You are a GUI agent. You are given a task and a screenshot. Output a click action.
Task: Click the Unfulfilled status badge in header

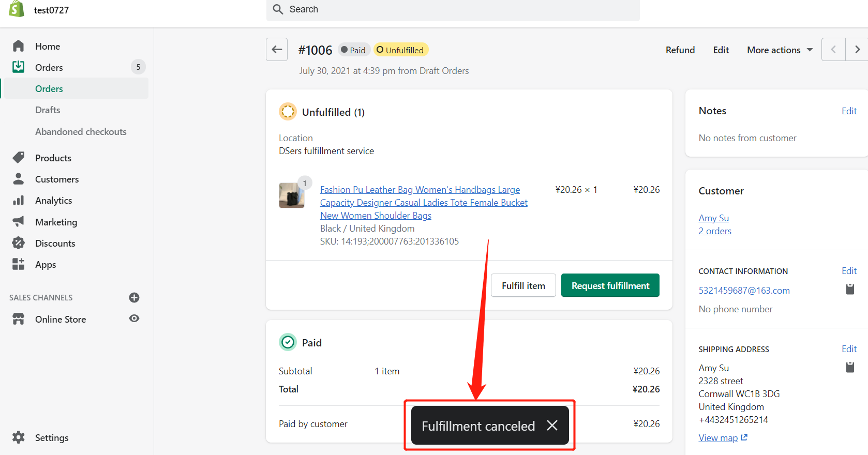(x=401, y=50)
